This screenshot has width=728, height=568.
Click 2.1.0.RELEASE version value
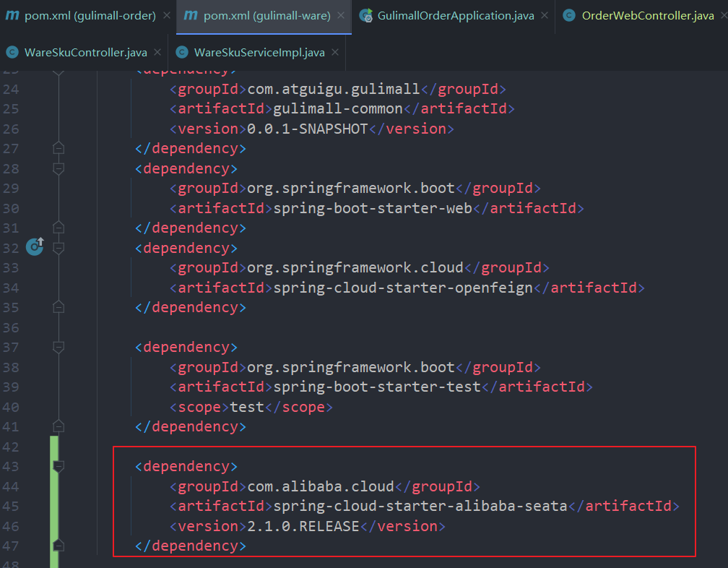coord(303,526)
